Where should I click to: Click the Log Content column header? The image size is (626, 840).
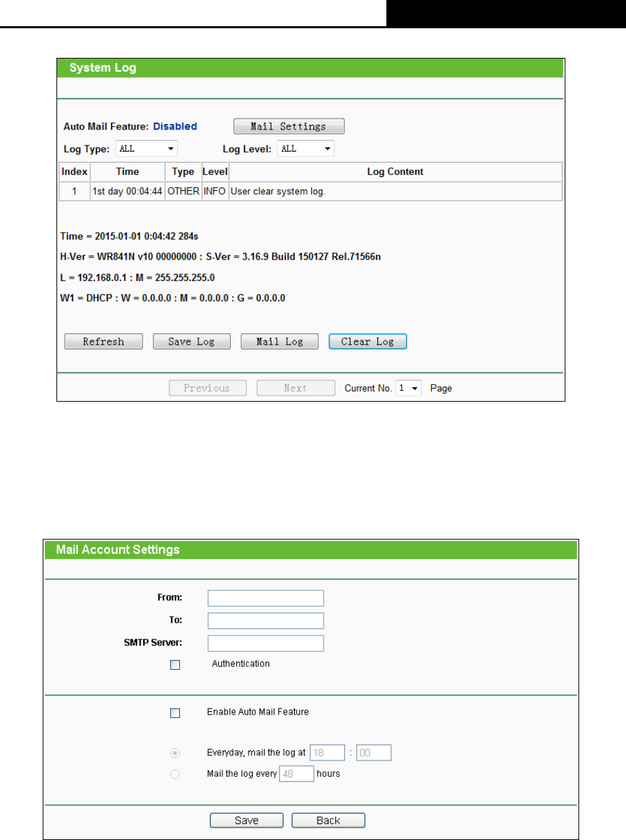click(395, 172)
